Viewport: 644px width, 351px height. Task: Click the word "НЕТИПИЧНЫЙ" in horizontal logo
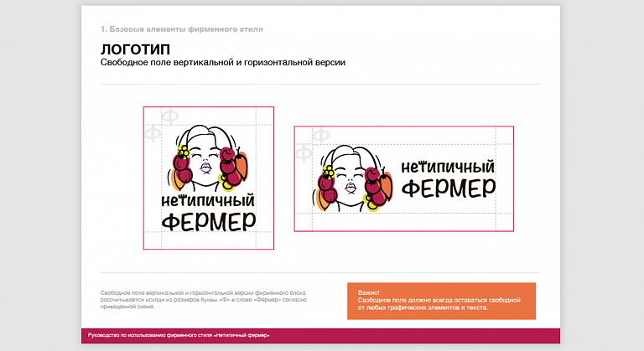448,167
